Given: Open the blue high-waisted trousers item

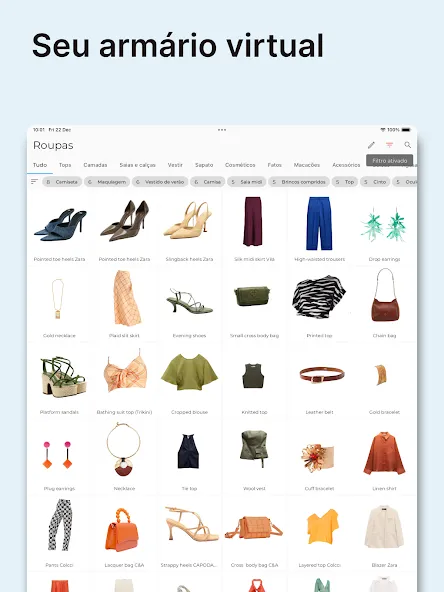Looking at the screenshot, I should pos(319,228).
